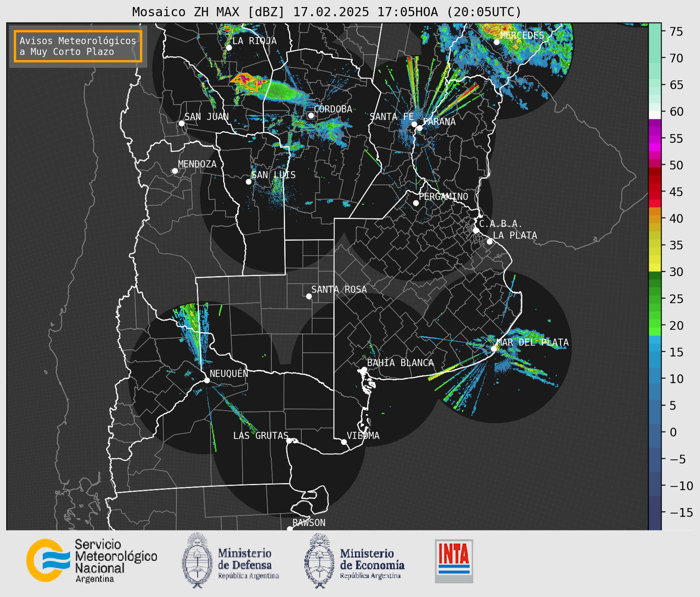Image resolution: width=700 pixels, height=597 pixels.
Task: Select the LA RIOJA city marker
Action: [229, 48]
